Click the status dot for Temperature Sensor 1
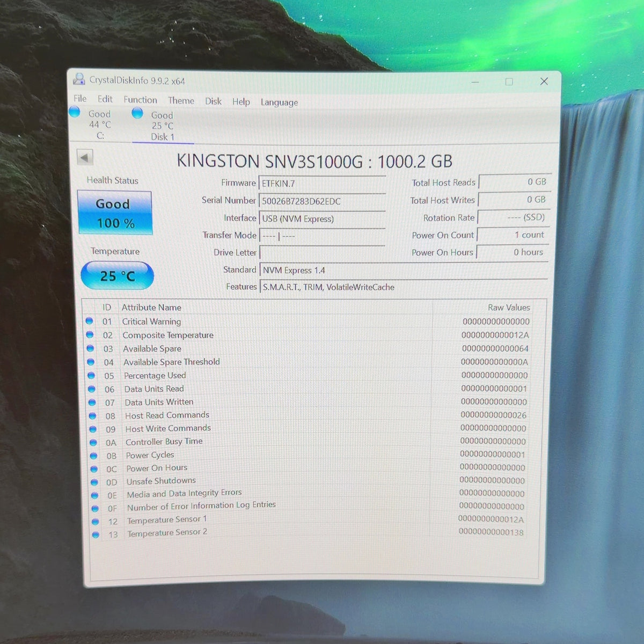The width and height of the screenshot is (644, 644). 96,521
